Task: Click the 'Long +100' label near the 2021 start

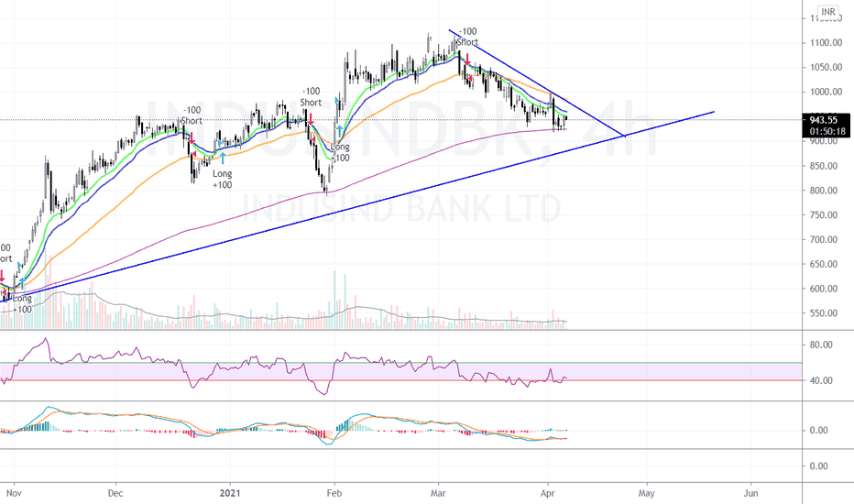Action: pos(223,180)
